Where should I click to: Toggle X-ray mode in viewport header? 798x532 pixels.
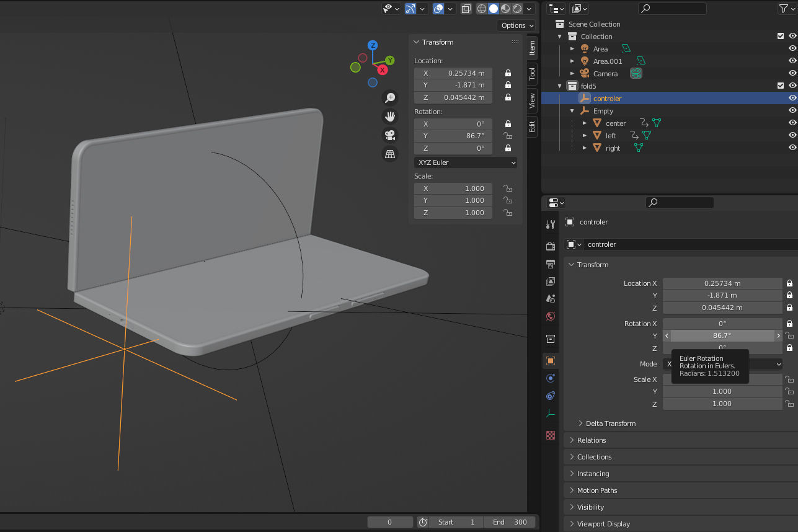click(466, 9)
